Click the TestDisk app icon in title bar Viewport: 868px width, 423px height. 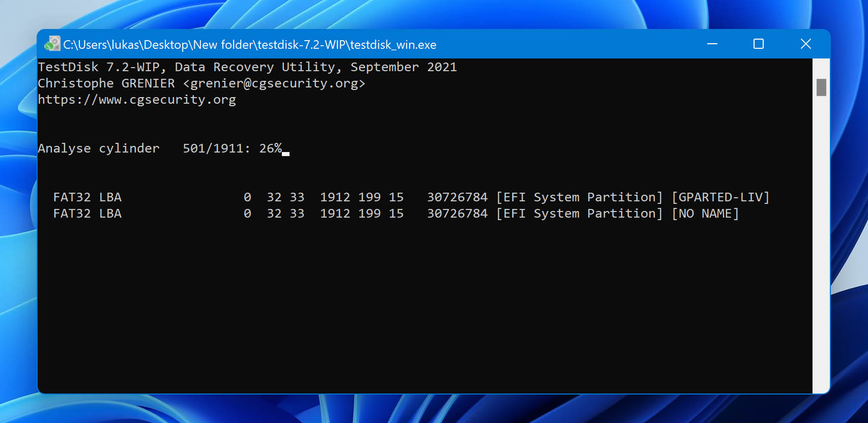(52, 44)
